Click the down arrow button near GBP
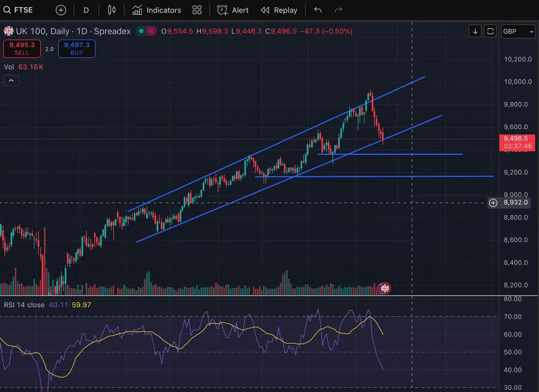539x392 pixels. [475, 31]
